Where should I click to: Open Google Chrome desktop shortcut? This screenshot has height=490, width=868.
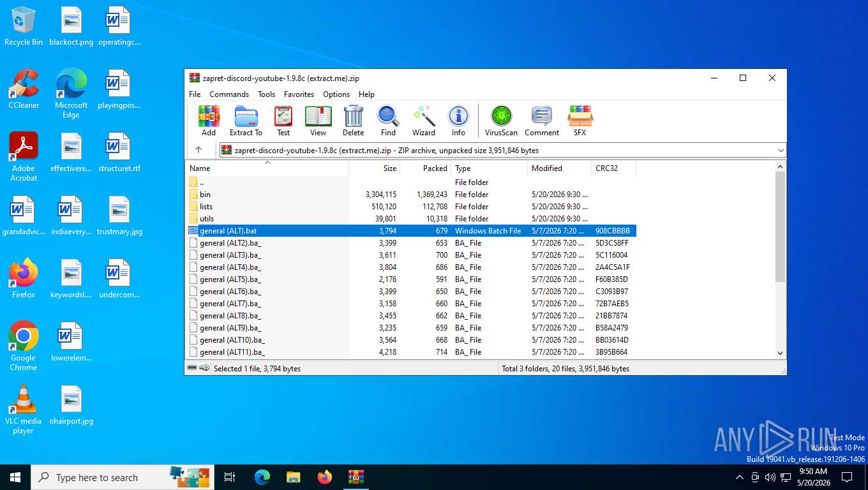point(24,346)
